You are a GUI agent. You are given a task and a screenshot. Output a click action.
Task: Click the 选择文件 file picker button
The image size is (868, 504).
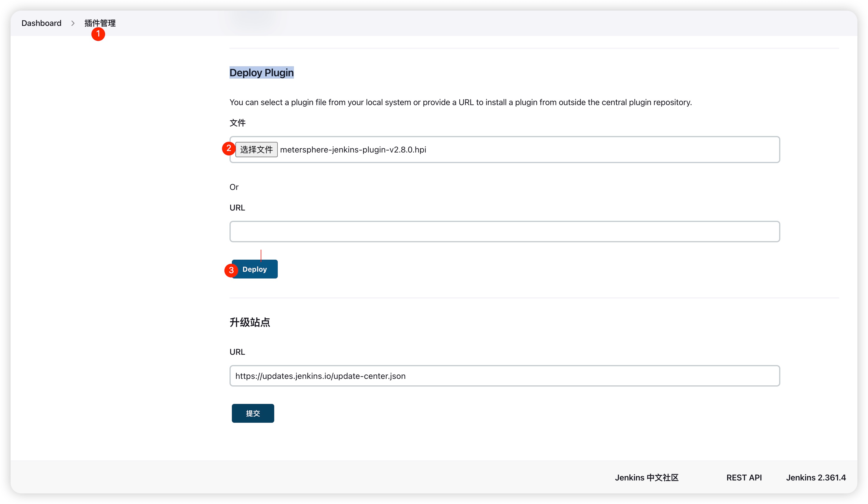(x=256, y=149)
